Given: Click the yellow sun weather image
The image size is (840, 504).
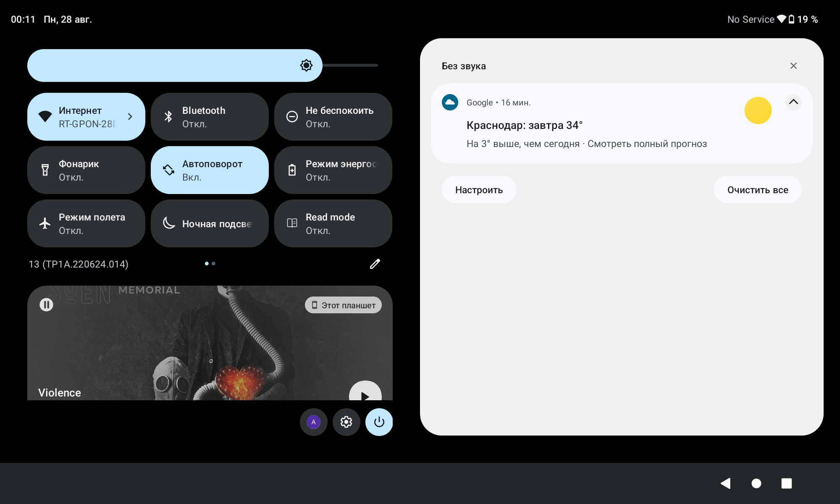Looking at the screenshot, I should [x=758, y=110].
